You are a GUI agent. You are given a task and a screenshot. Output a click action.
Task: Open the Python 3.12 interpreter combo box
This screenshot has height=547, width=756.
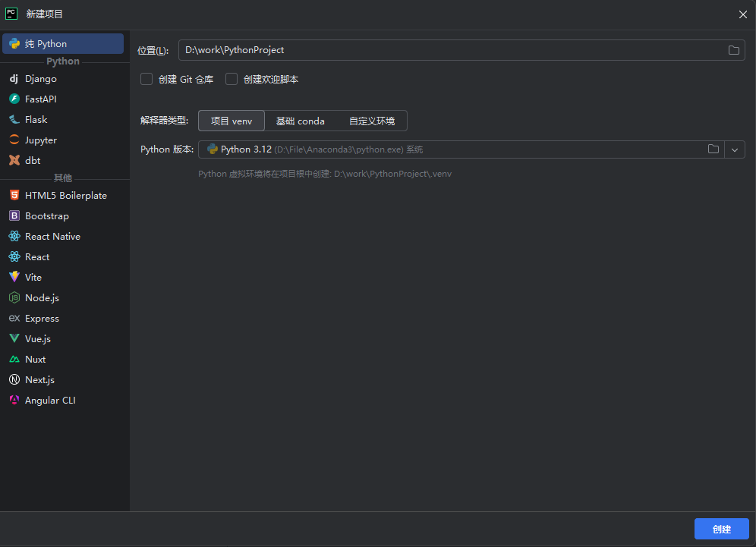tap(471, 149)
